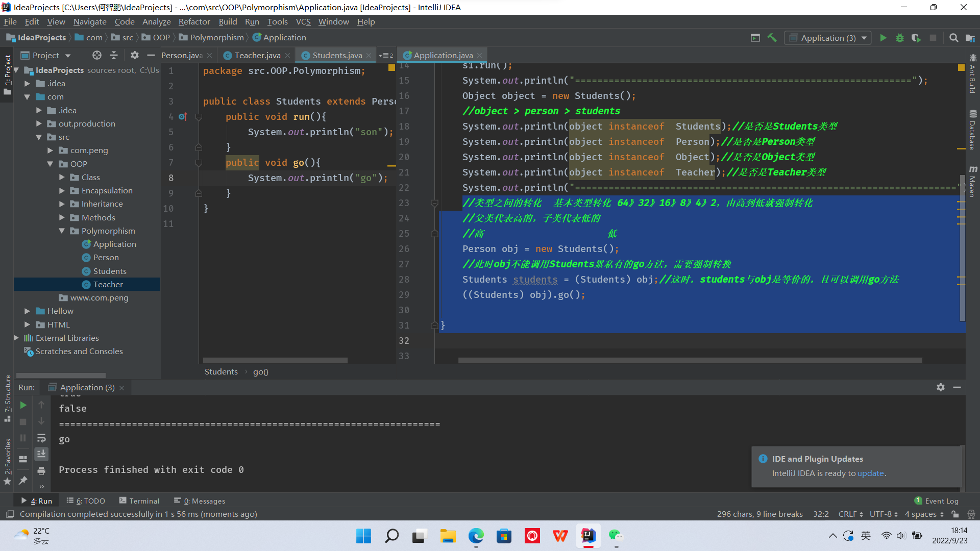This screenshot has width=980, height=551.
Task: Open WeChat from the Windows taskbar
Action: click(616, 536)
